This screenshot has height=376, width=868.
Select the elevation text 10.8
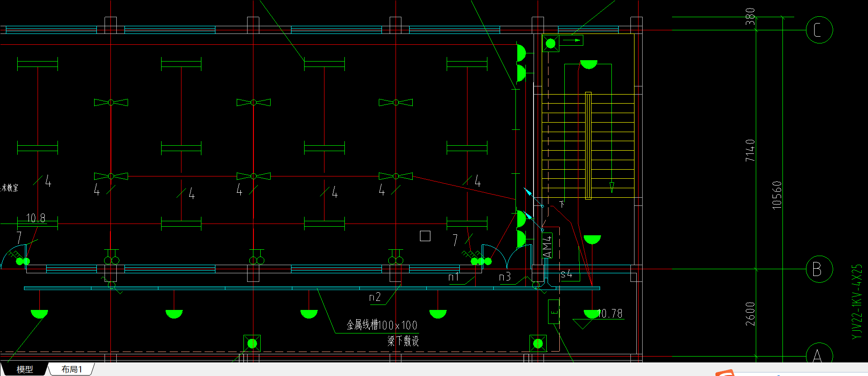pos(36,218)
